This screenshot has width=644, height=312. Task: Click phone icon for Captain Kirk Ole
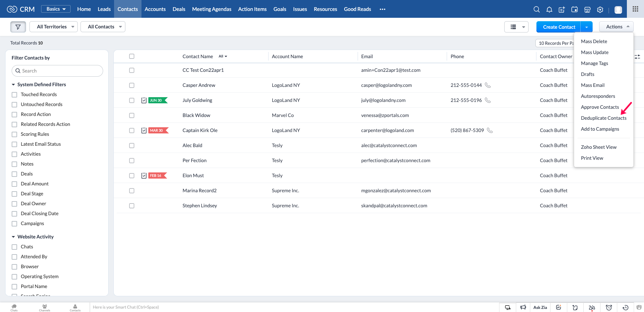click(x=490, y=130)
